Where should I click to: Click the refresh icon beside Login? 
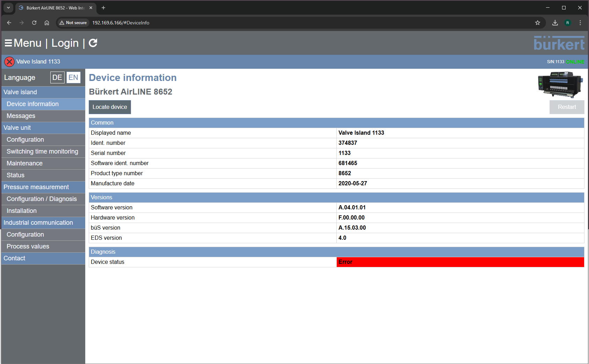point(93,43)
